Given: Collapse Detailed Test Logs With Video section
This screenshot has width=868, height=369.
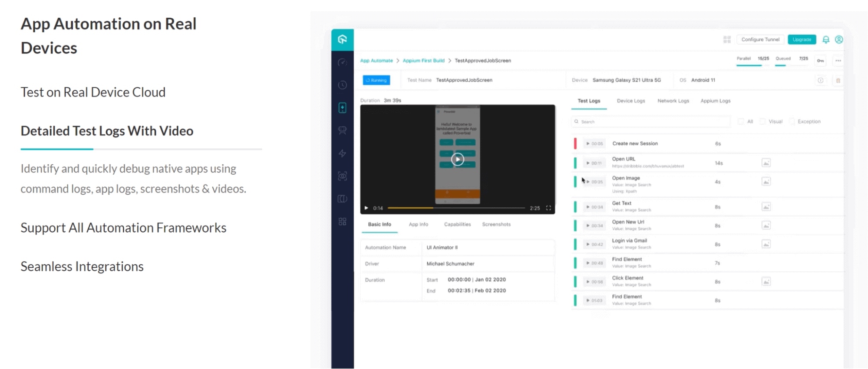Looking at the screenshot, I should 107,131.
